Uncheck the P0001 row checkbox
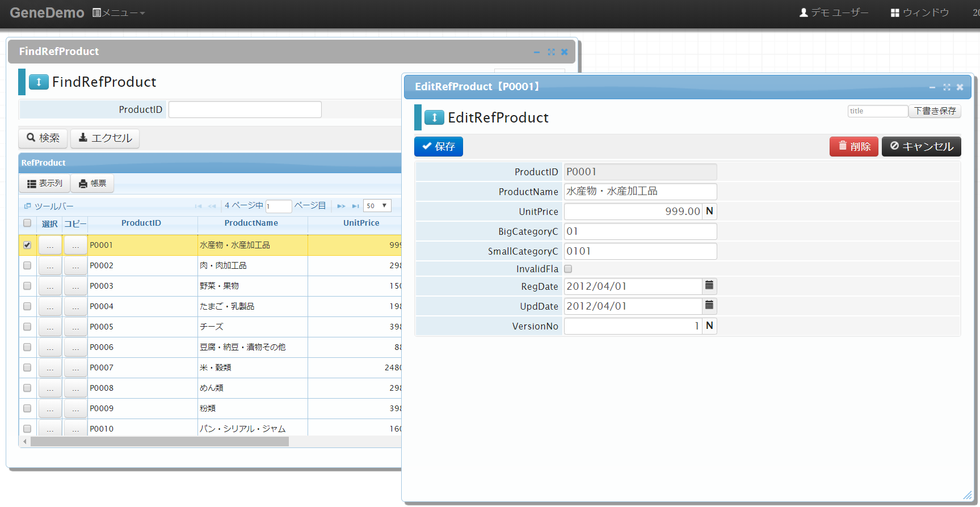The height and width of the screenshot is (507, 980). (27, 245)
